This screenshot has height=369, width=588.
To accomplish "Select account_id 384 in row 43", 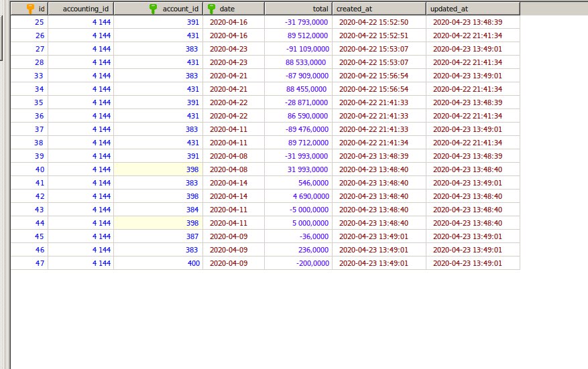I will pyautogui.click(x=158, y=210).
